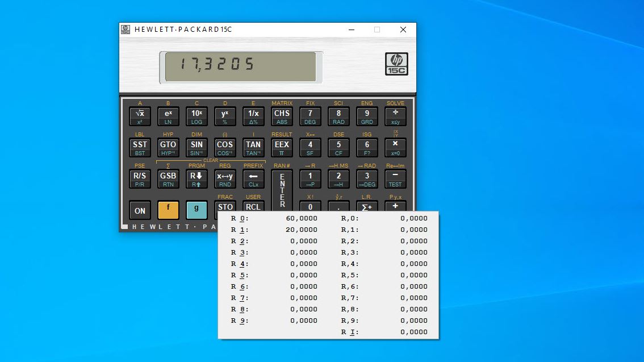The height and width of the screenshot is (362, 644).
Task: Click the EEX exponent key
Action: pos(282,148)
